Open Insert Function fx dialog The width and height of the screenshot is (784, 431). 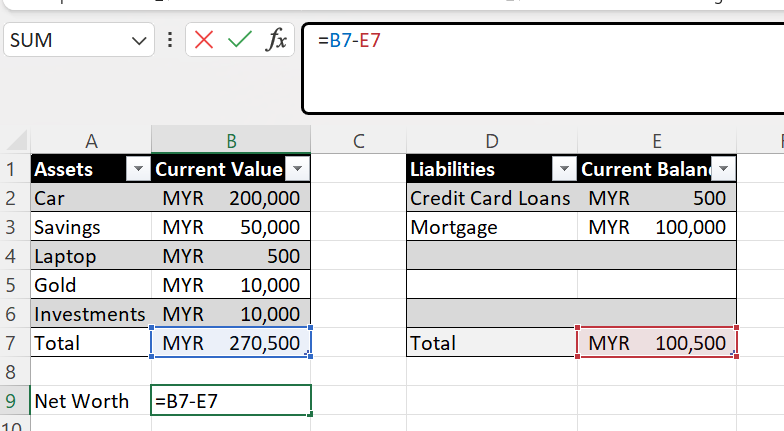point(275,41)
